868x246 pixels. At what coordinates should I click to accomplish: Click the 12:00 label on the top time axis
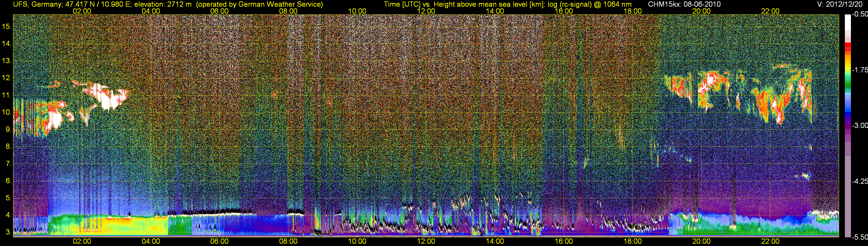(426, 11)
